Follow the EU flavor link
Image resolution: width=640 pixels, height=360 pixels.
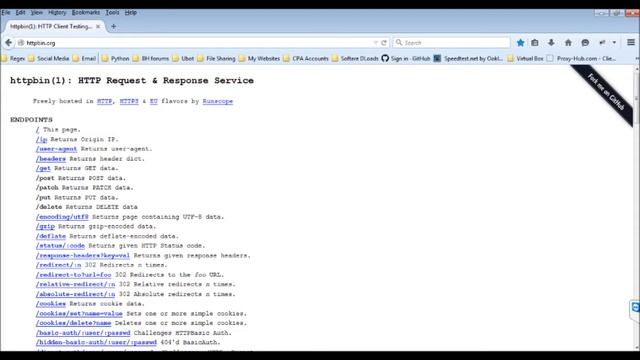[153, 101]
